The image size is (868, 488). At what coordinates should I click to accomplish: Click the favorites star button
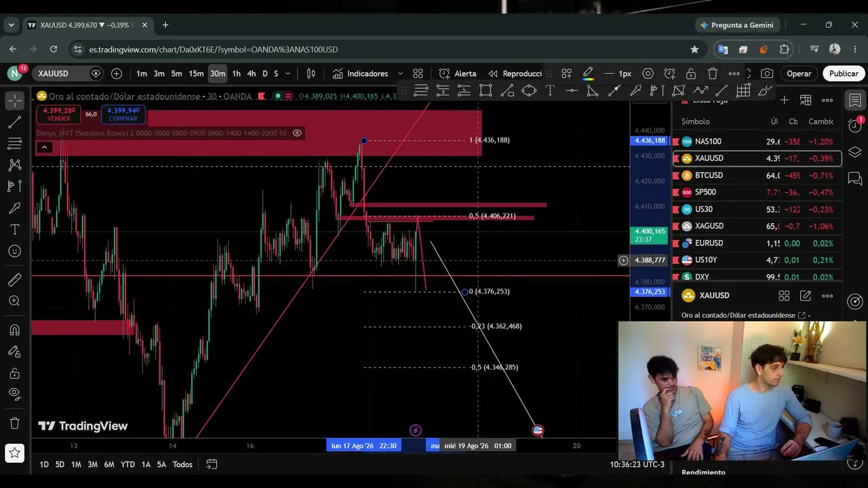14,453
